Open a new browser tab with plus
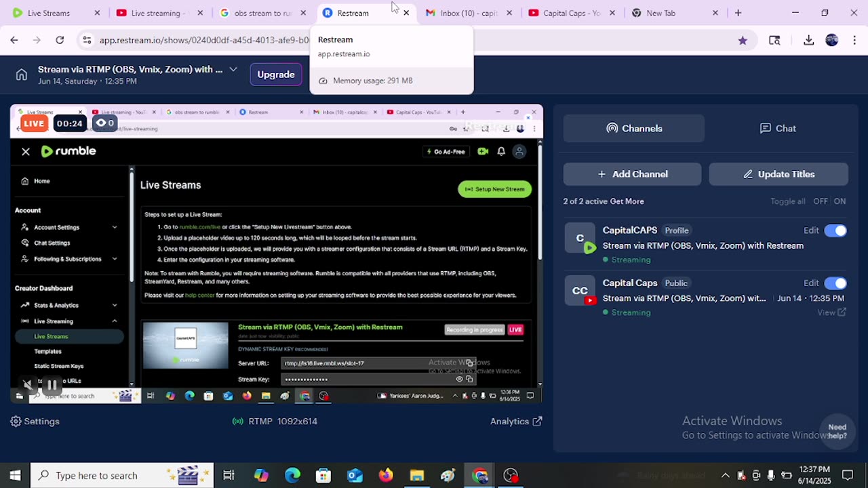This screenshot has width=868, height=488. tap(738, 13)
